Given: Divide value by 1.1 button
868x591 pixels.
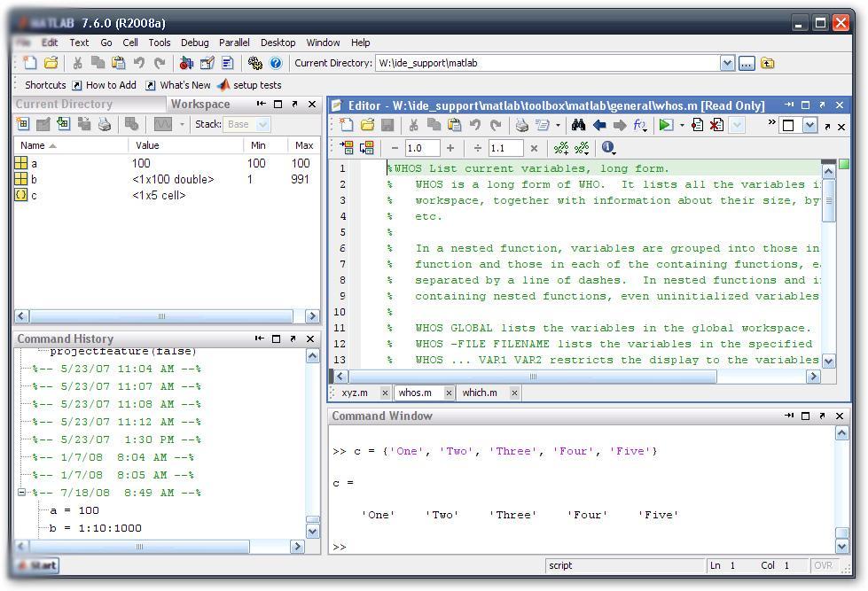Looking at the screenshot, I should 478,148.
